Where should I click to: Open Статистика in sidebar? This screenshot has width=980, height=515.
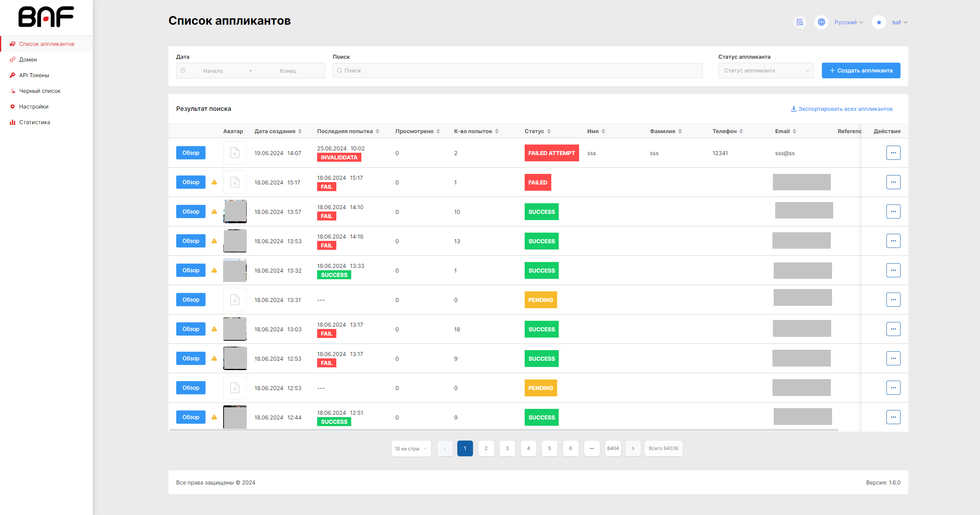click(x=47, y=122)
